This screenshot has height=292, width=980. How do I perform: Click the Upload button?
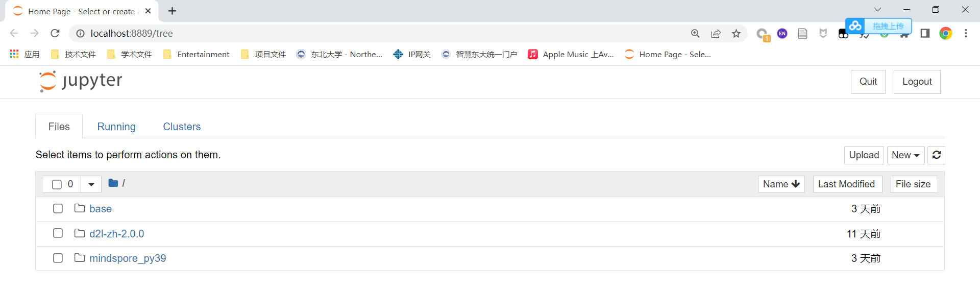pos(864,155)
